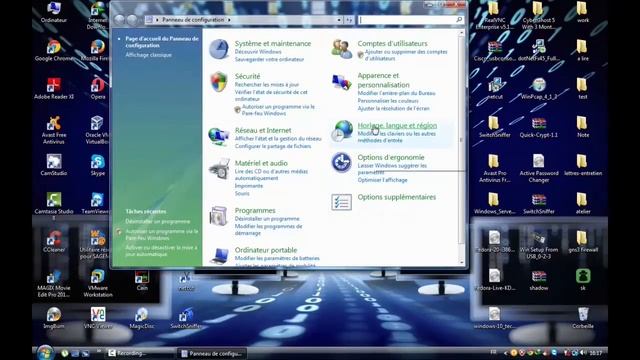Click Désinstaller un programme under Programmes
The height and width of the screenshot is (360, 640).
[x=267, y=219]
